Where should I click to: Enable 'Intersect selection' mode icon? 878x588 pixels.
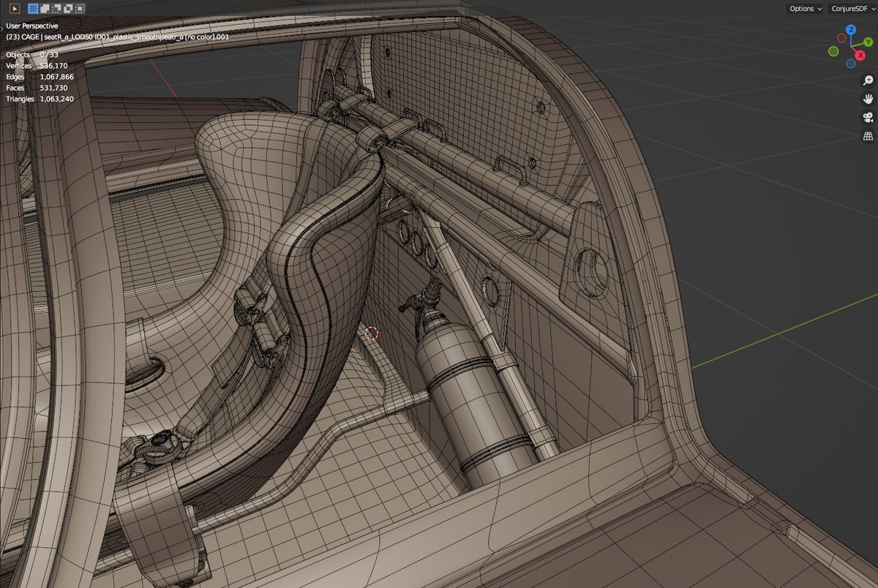[x=80, y=9]
